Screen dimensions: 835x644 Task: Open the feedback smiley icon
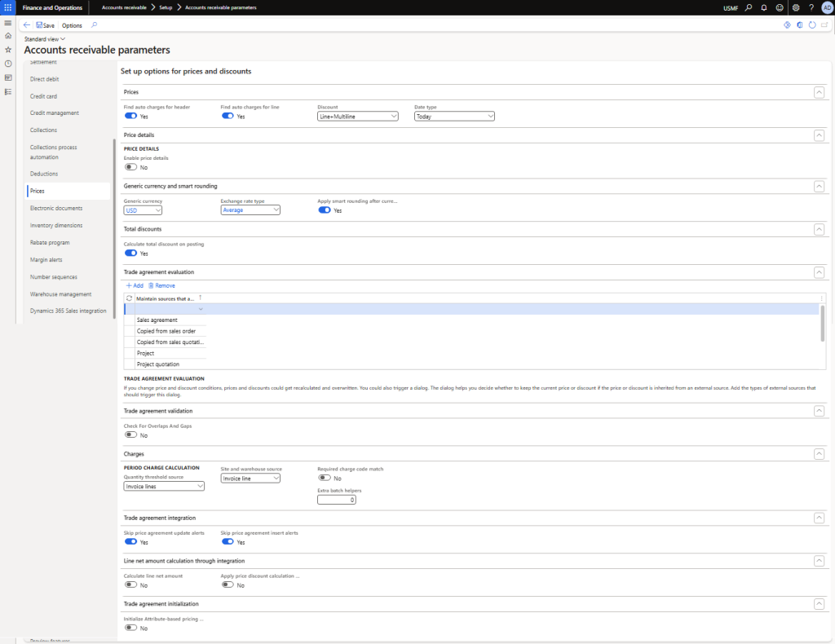[x=780, y=7]
